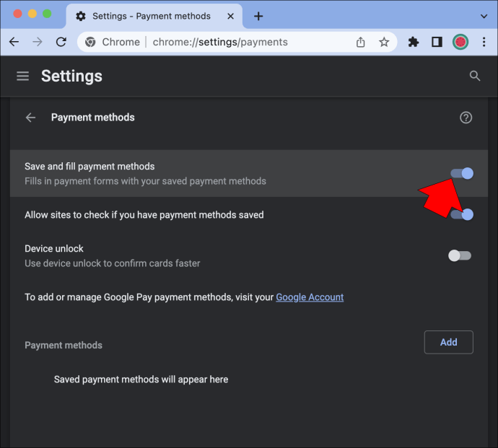Screen dimensions: 498x448
Task: Toggle the side panel icon
Action: point(437,42)
